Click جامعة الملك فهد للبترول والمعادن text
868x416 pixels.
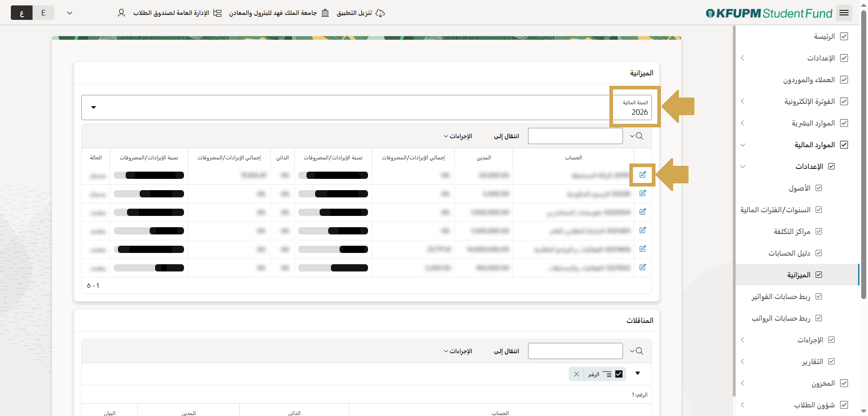coord(273,13)
